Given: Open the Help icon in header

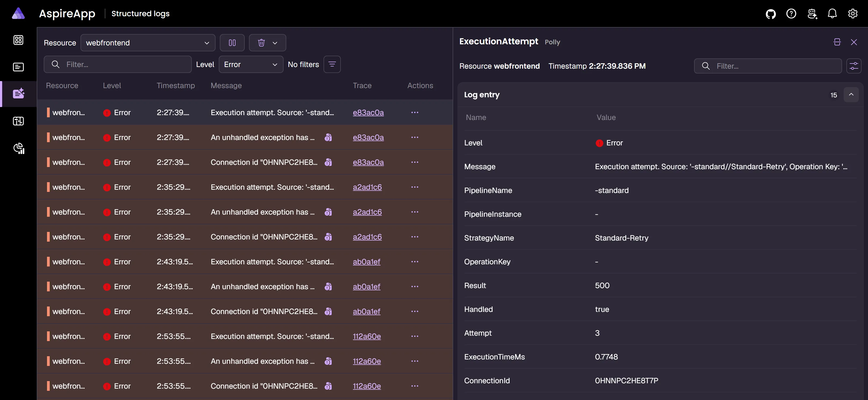Looking at the screenshot, I should point(791,14).
